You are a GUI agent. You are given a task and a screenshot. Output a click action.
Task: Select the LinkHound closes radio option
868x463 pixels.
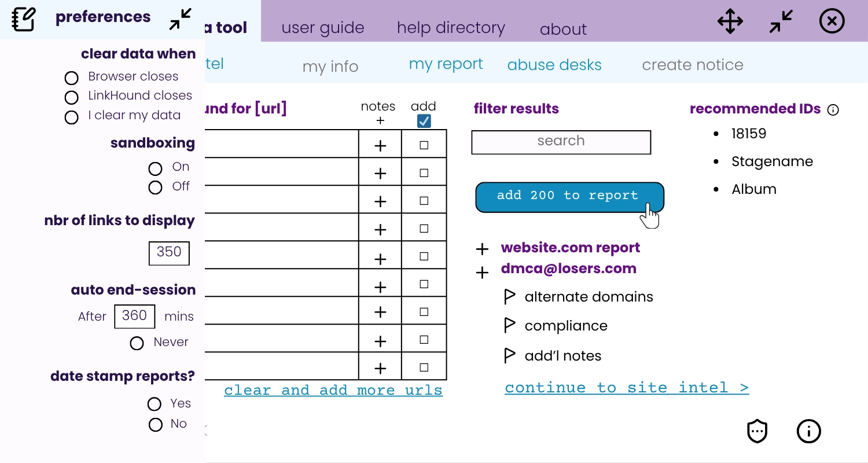71,97
